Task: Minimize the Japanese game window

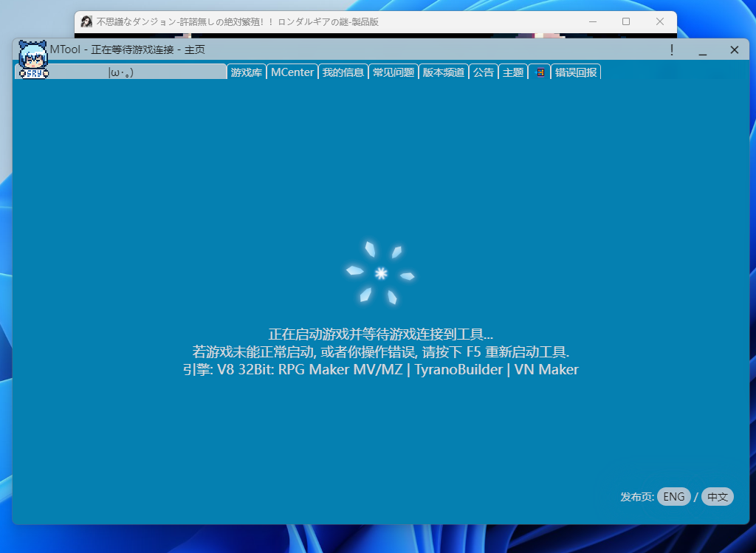Action: click(x=592, y=21)
